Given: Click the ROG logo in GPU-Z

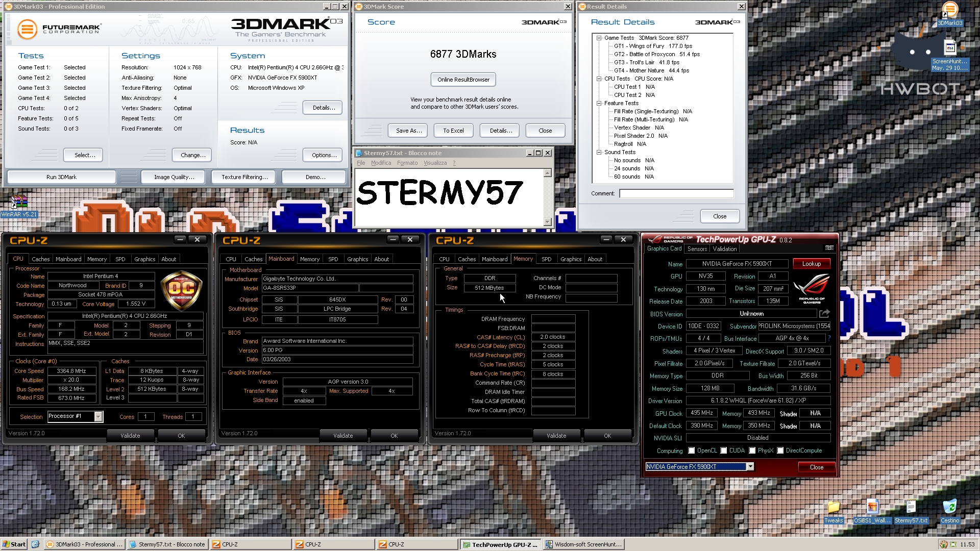Looking at the screenshot, I should pos(812,288).
